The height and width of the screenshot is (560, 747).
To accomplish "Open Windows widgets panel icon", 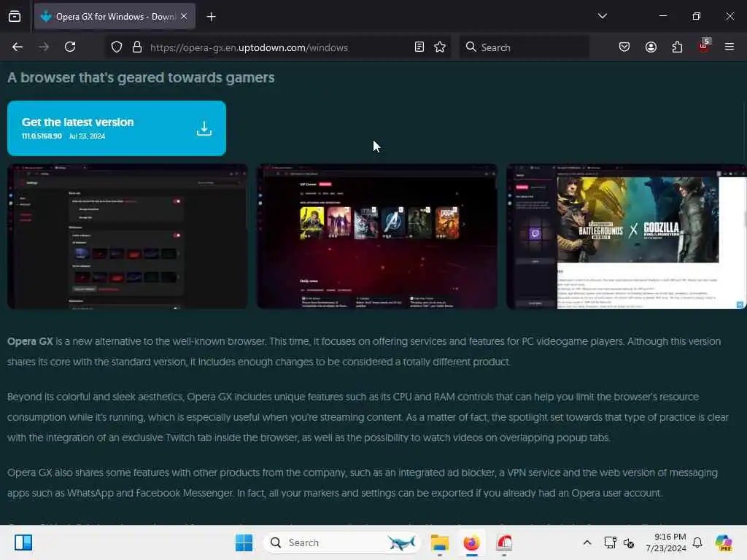I will click(x=23, y=542).
